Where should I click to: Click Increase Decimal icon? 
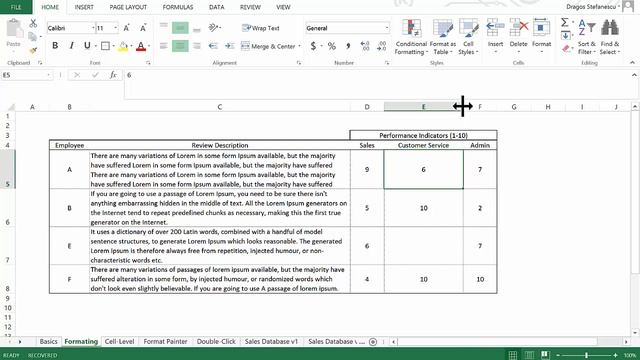[x=364, y=46]
